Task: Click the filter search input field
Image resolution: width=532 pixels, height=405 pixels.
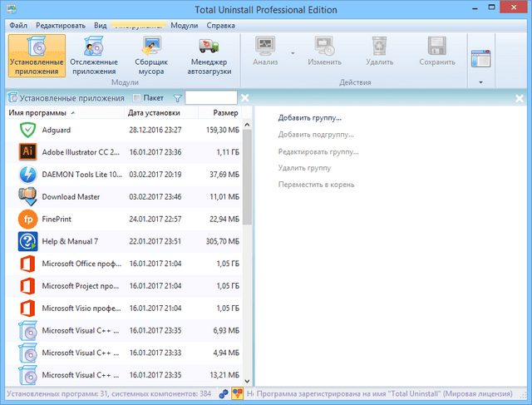Action: tap(209, 98)
